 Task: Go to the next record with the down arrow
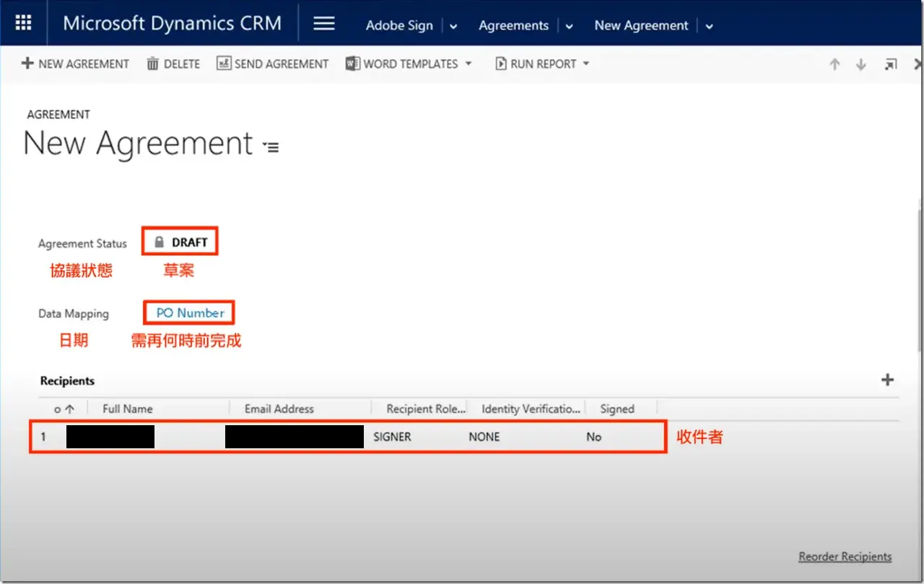(x=860, y=64)
